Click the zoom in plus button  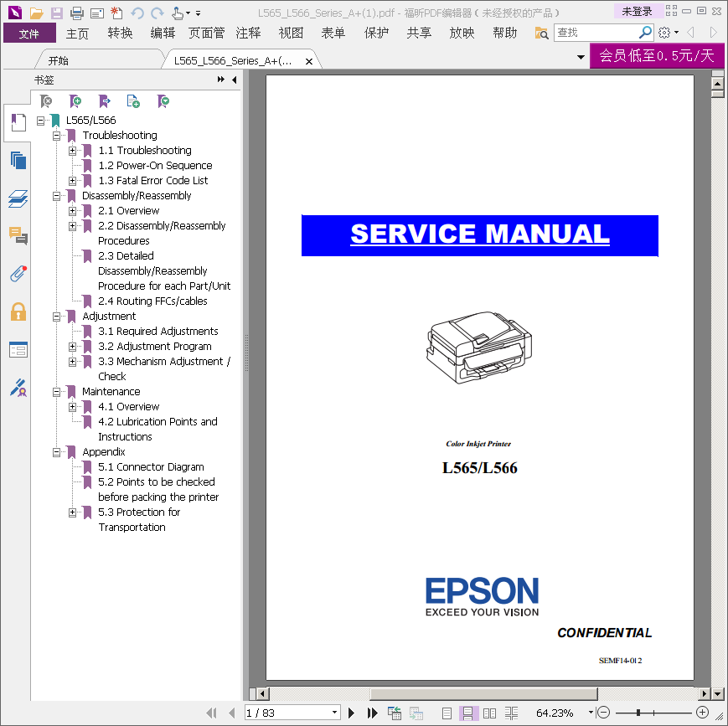point(703,712)
